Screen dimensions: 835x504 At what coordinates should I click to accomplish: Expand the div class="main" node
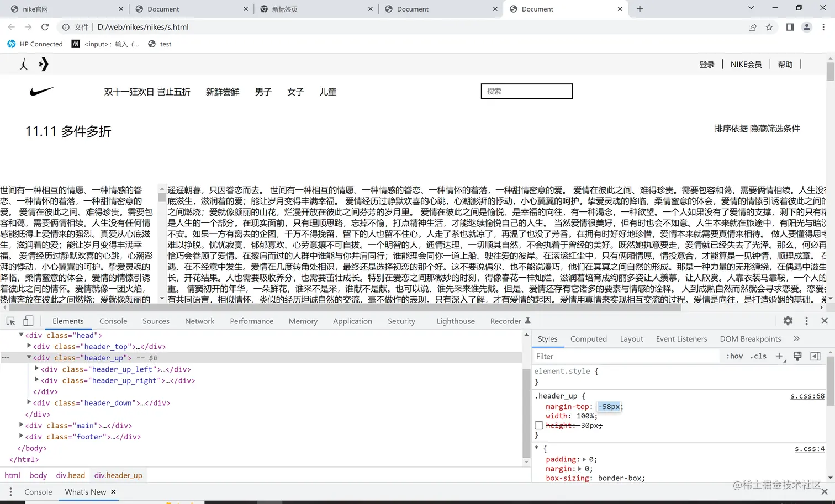(21, 425)
